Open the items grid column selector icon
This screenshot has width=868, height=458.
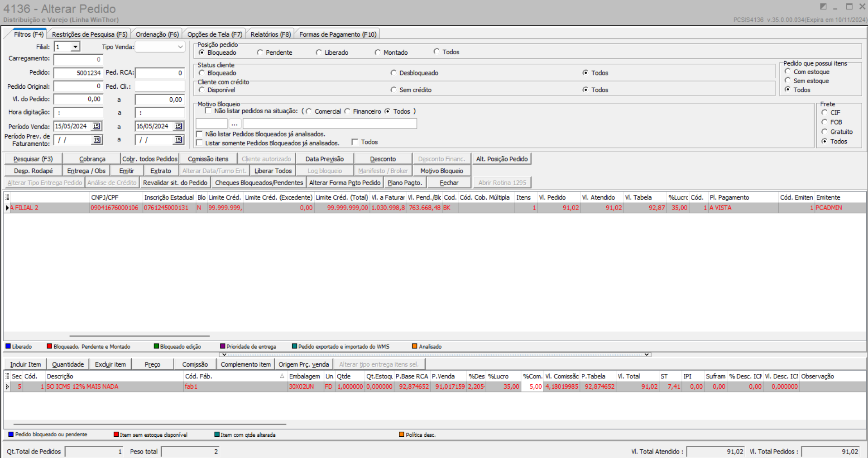point(7,376)
